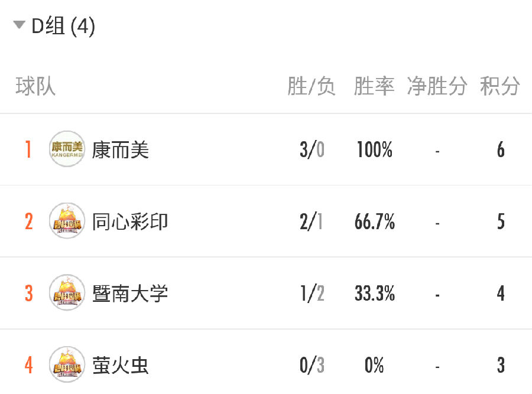Click the 康而美 team logo
The height and width of the screenshot is (394, 532).
(67, 149)
